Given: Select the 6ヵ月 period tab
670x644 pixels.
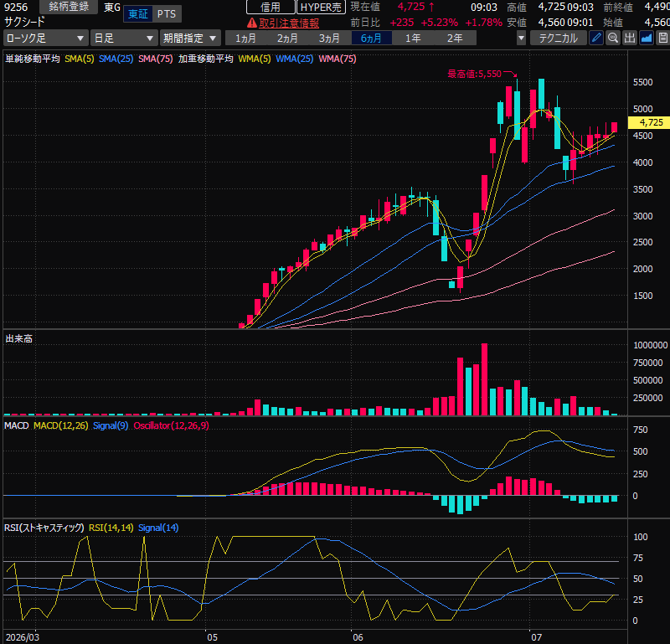Looking at the screenshot, I should 371,38.
